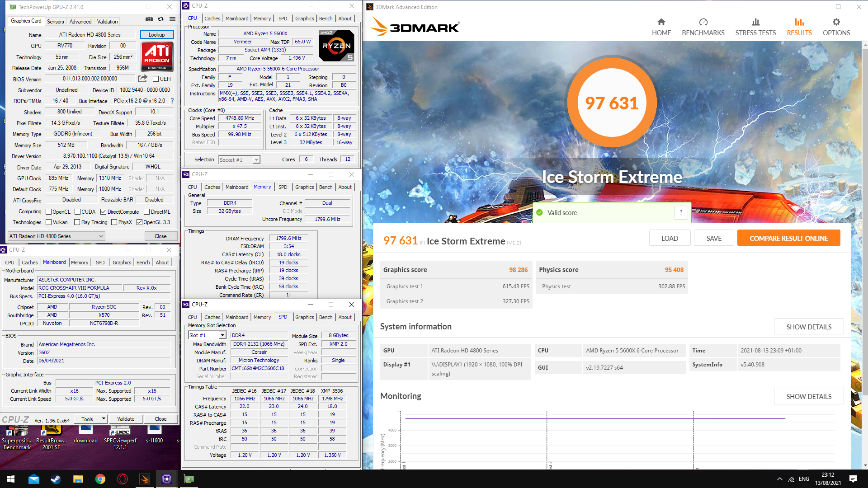
Task: Toggle the OpenCL checkbox
Action: point(48,211)
